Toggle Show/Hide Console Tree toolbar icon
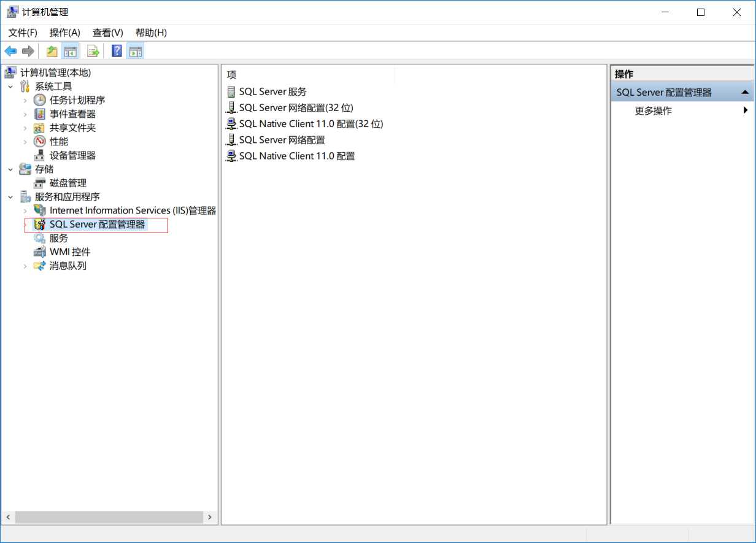 coord(71,51)
